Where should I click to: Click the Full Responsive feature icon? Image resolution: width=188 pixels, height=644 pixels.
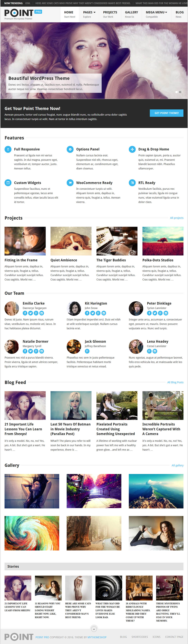coord(8,149)
